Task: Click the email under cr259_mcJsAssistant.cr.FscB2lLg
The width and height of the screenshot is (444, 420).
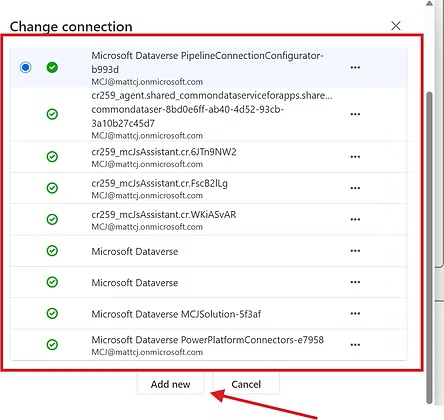Action: point(147,196)
